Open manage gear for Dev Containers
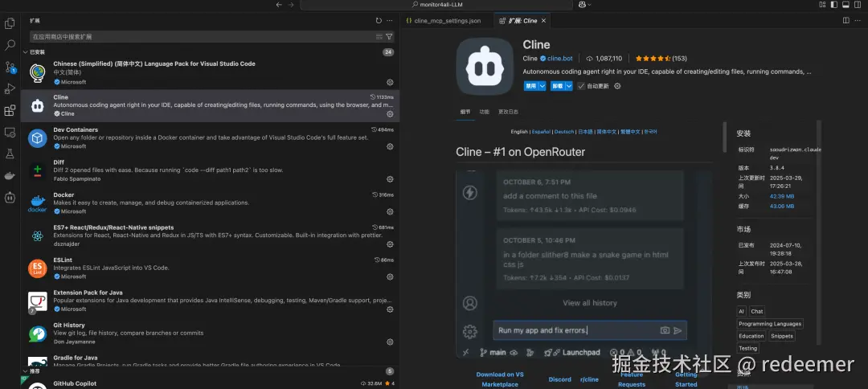Image resolution: width=868 pixels, height=389 pixels. 390,146
